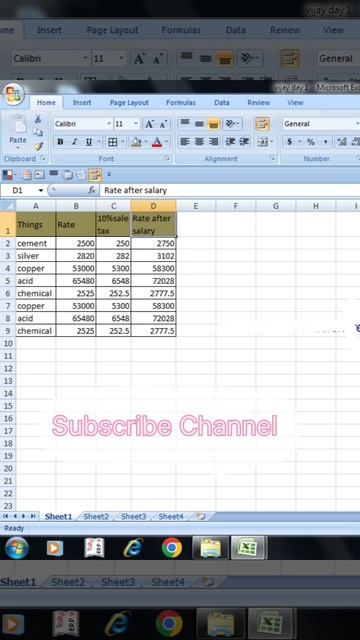Click Merge & Center icon

[262, 142]
